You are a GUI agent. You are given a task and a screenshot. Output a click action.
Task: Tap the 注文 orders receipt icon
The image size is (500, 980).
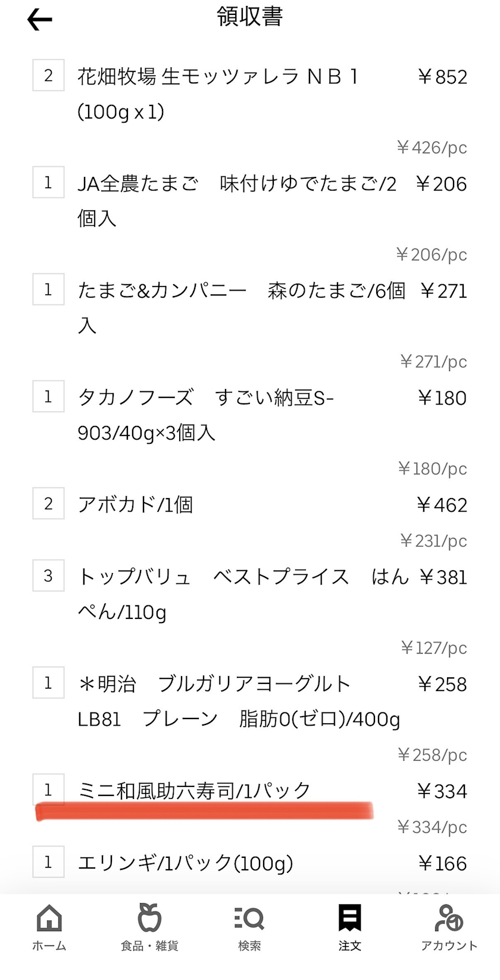(349, 918)
